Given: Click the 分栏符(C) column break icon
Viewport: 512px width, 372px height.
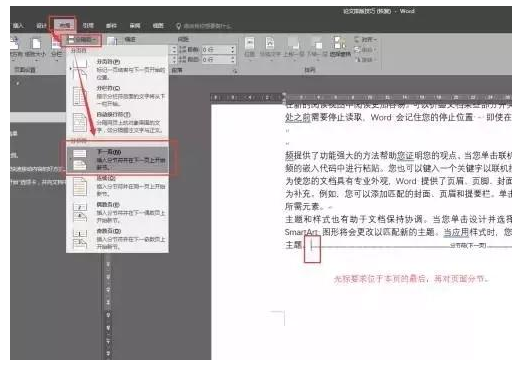Looking at the screenshot, I should [x=80, y=96].
